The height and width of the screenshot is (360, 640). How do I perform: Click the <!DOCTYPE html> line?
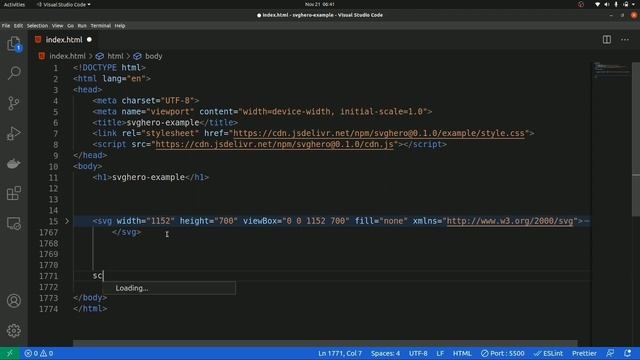(x=109, y=67)
